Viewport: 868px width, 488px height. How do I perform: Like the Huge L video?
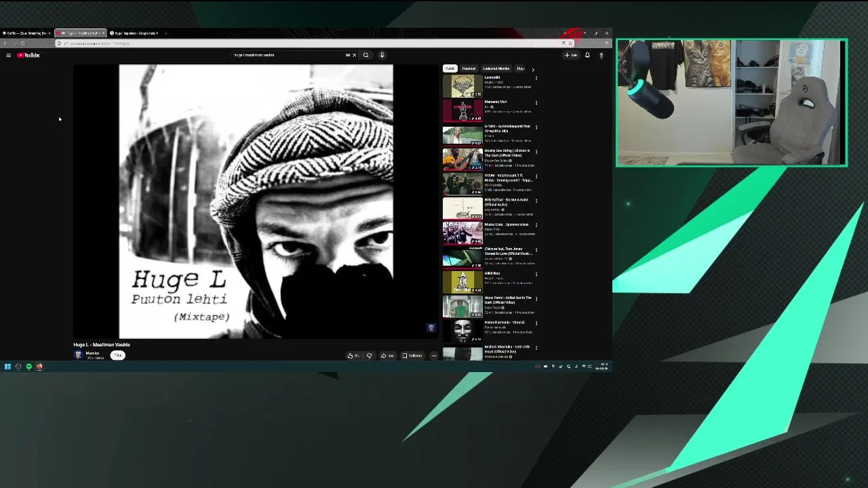[353, 355]
